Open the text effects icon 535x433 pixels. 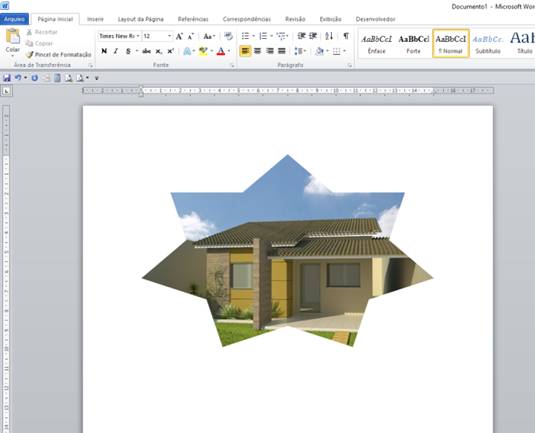click(187, 51)
